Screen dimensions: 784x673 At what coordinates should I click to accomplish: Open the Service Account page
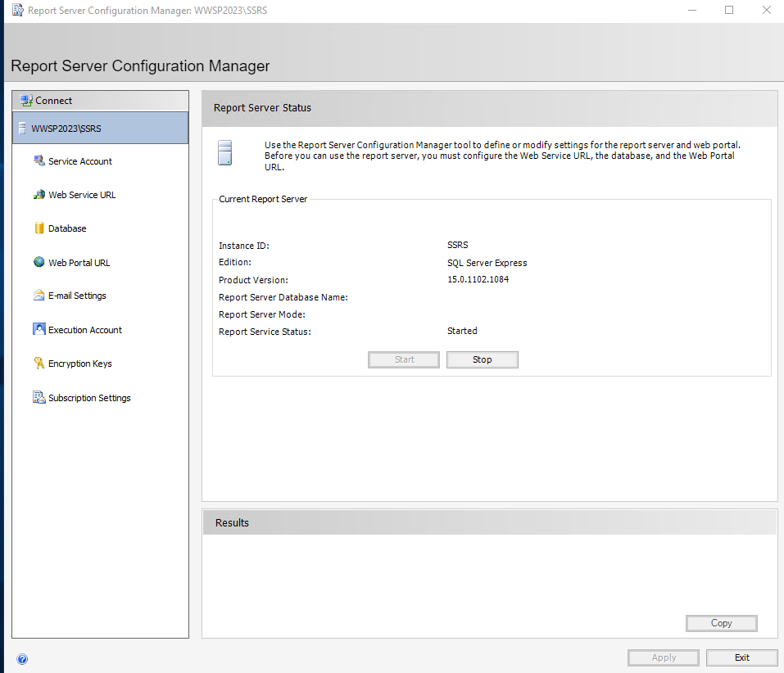click(x=80, y=161)
